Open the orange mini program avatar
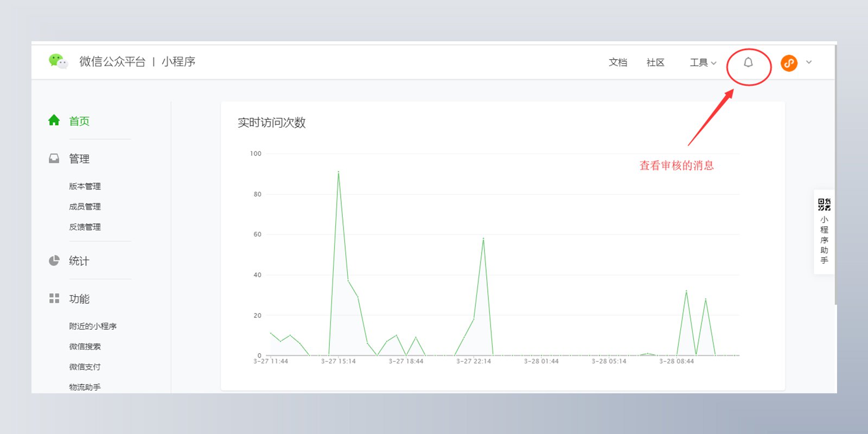This screenshot has width=868, height=434. coord(789,63)
